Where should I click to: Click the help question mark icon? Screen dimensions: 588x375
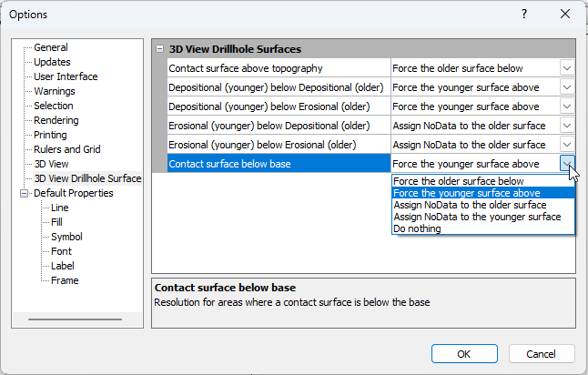coord(524,15)
